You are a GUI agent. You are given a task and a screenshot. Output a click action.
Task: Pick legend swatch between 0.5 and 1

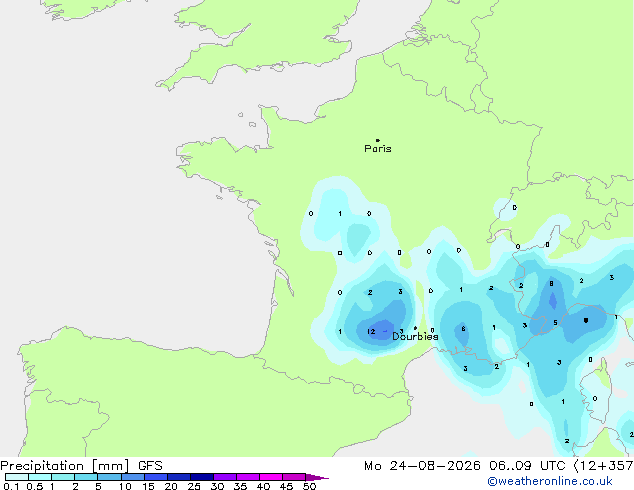40,477
